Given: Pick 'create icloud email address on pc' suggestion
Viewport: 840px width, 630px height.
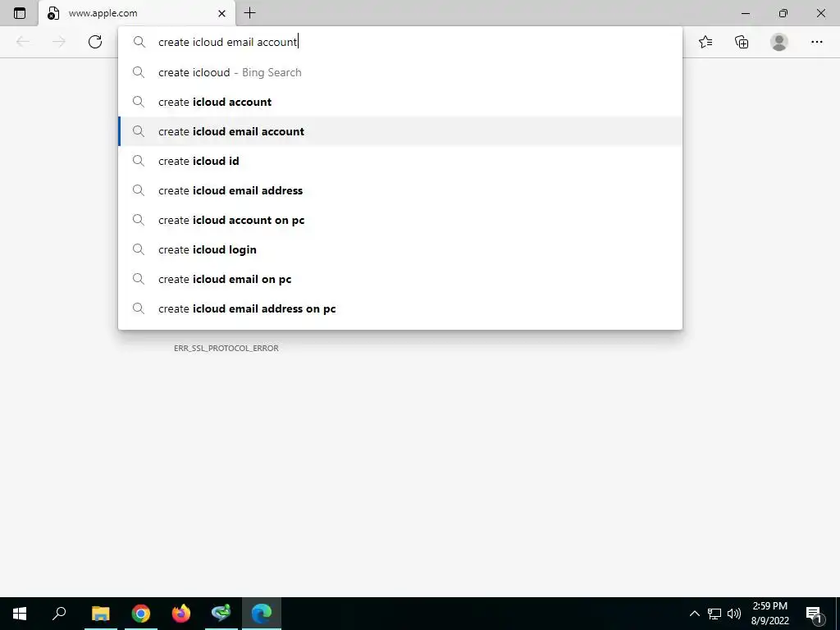Looking at the screenshot, I should [x=400, y=308].
